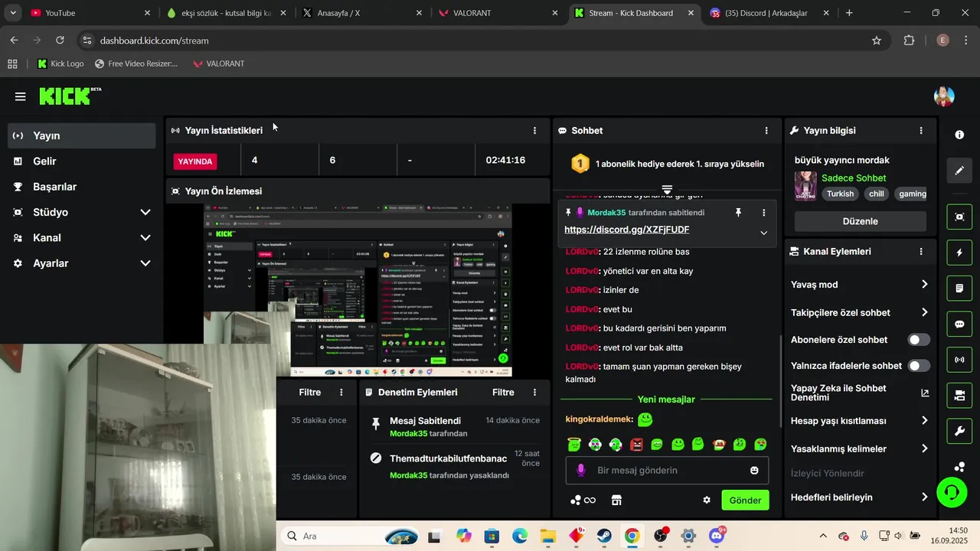
Task: Unpin the pinned message via the pin icon
Action: point(738,212)
